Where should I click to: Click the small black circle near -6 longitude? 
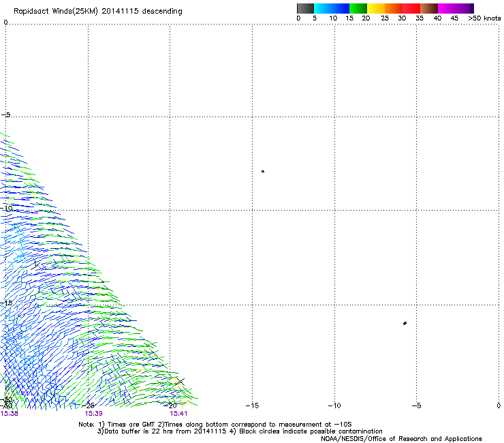click(x=405, y=323)
